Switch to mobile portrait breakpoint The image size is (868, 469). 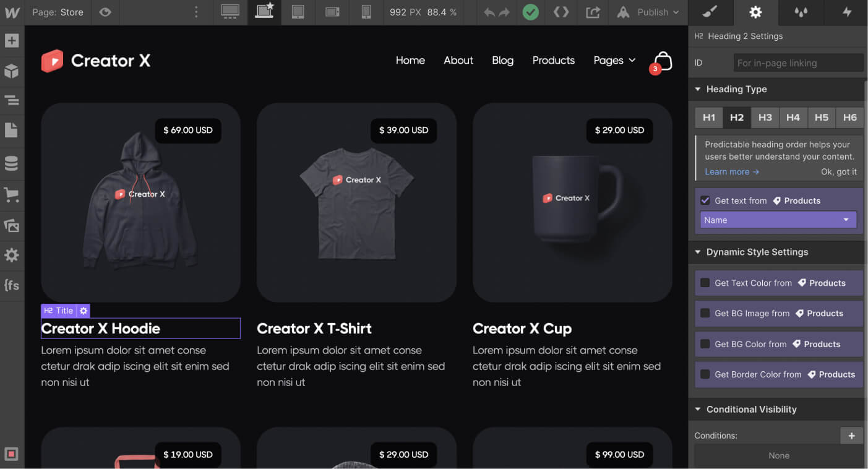[366, 12]
